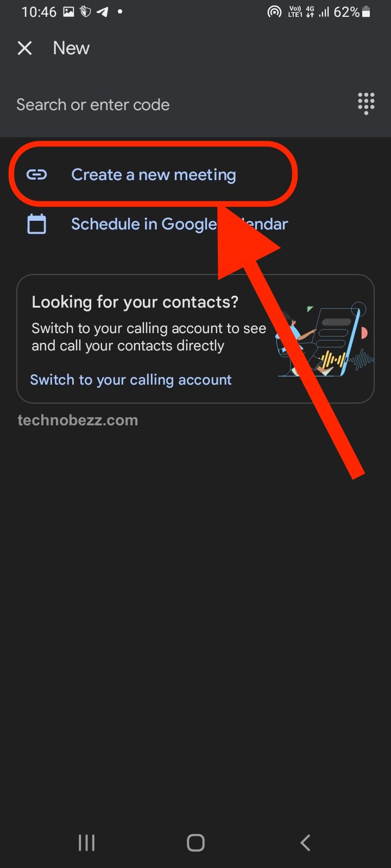Open the dial pad grid icon
This screenshot has width=391, height=868.
pyautogui.click(x=366, y=103)
